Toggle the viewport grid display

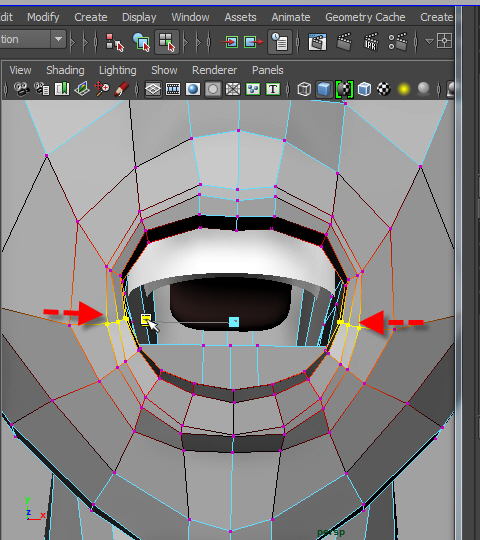pos(153,90)
